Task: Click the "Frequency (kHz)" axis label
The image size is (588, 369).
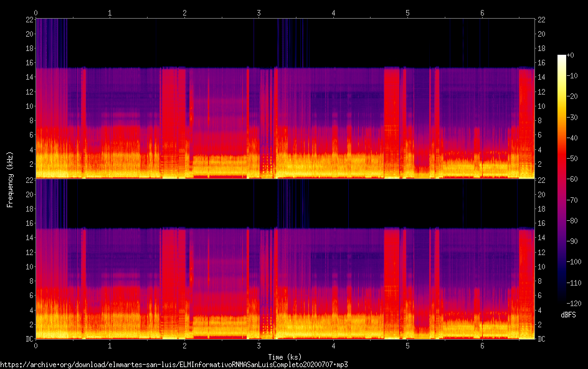Action: pyautogui.click(x=10, y=180)
